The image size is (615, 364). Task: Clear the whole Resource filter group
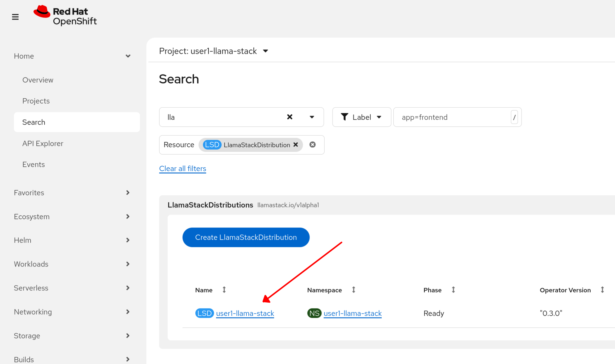pyautogui.click(x=312, y=145)
